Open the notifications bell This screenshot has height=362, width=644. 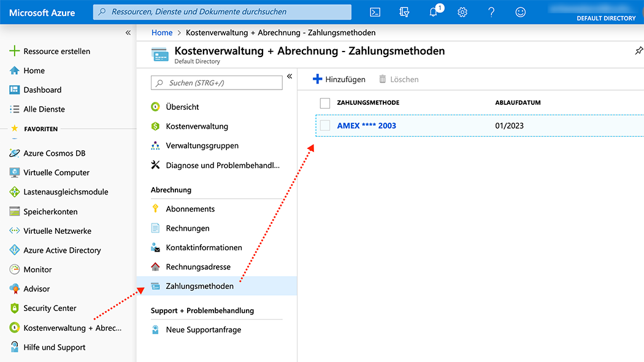coord(434,12)
